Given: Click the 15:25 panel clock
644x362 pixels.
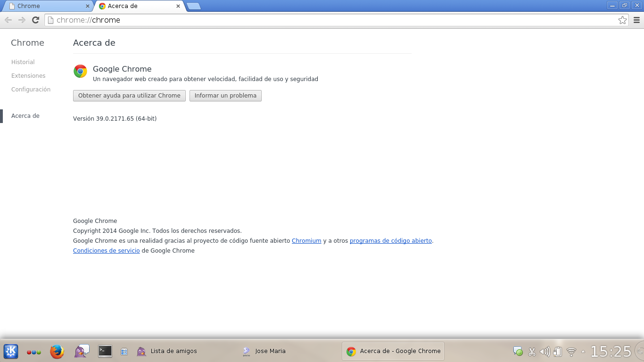Looking at the screenshot, I should coord(611,352).
